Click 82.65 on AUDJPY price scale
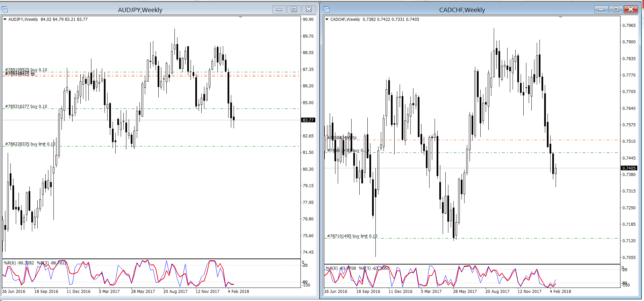 point(308,136)
